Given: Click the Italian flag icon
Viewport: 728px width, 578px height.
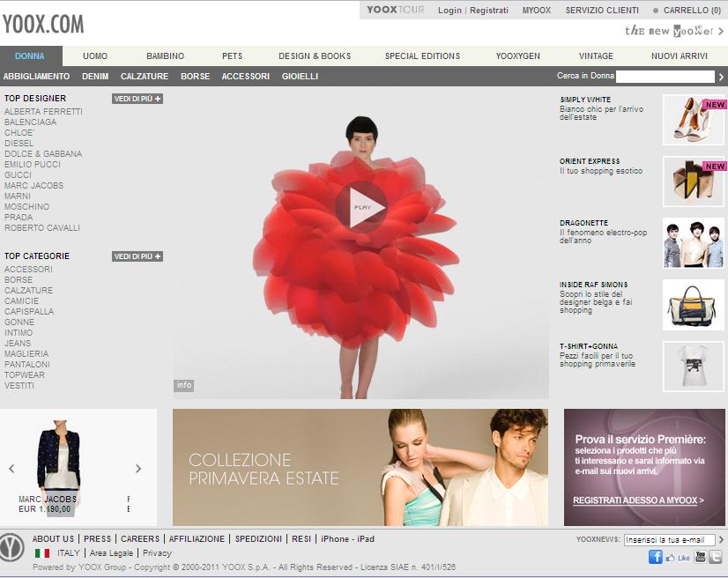Looking at the screenshot, I should tap(42, 553).
